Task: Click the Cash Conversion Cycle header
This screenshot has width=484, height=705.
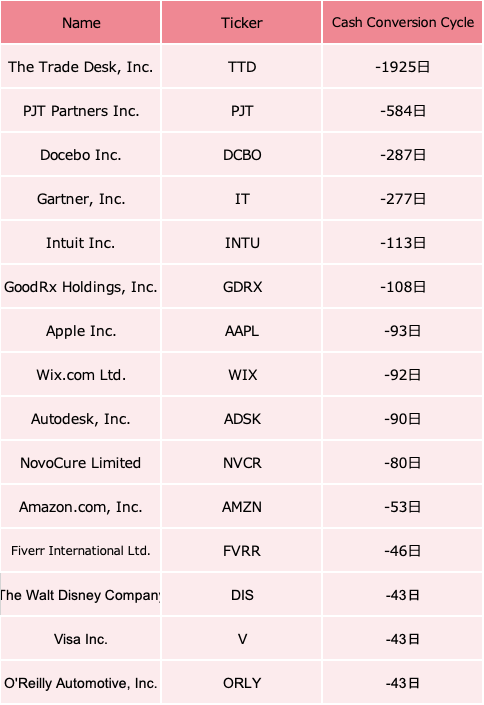Action: pyautogui.click(x=403, y=22)
